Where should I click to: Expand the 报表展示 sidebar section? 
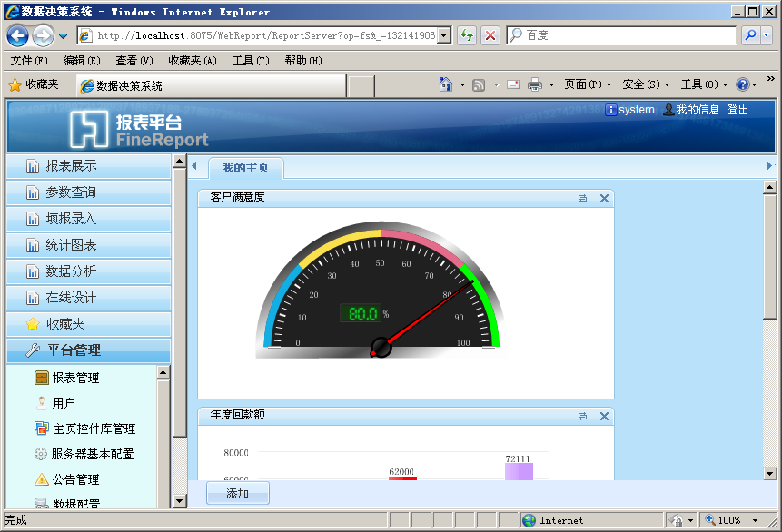[88, 166]
